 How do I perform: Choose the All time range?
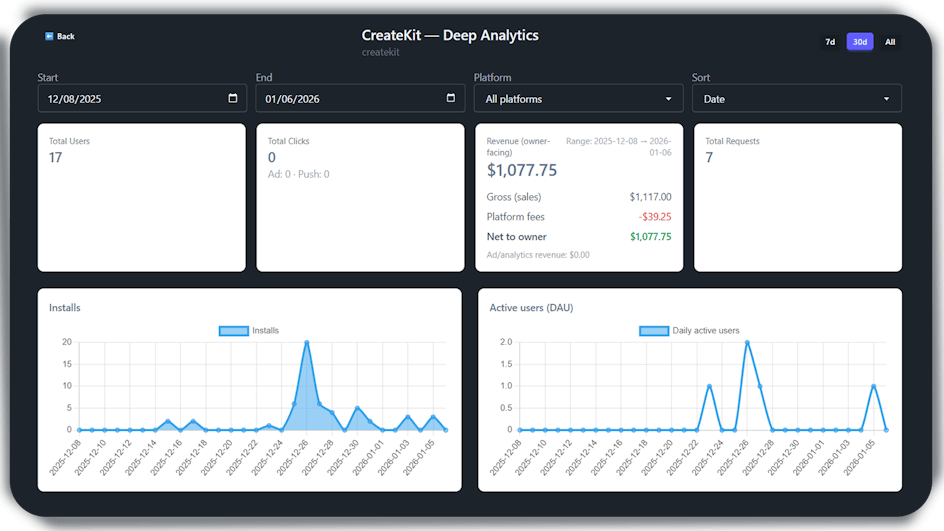click(x=890, y=42)
